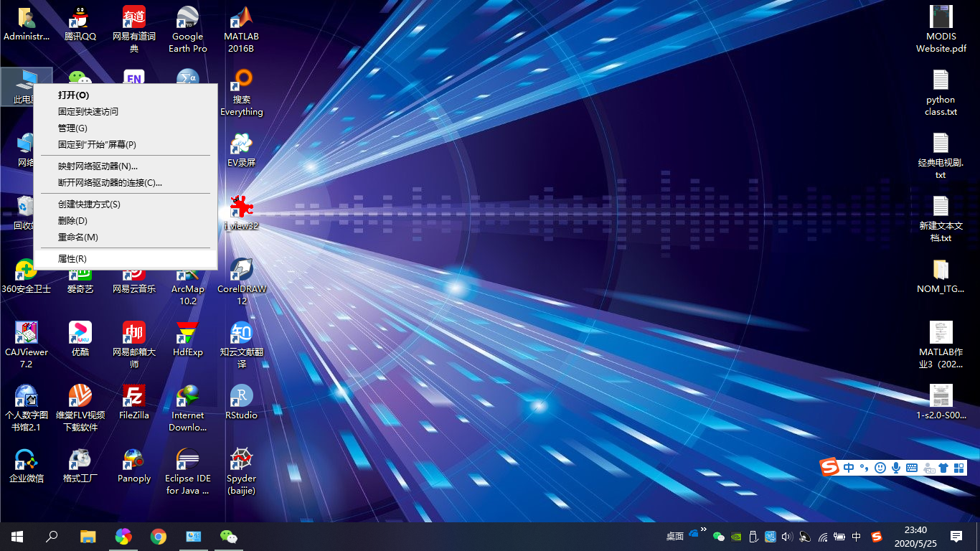Open NOM_ITG folder on desktop
The image size is (980, 551).
(x=941, y=276)
